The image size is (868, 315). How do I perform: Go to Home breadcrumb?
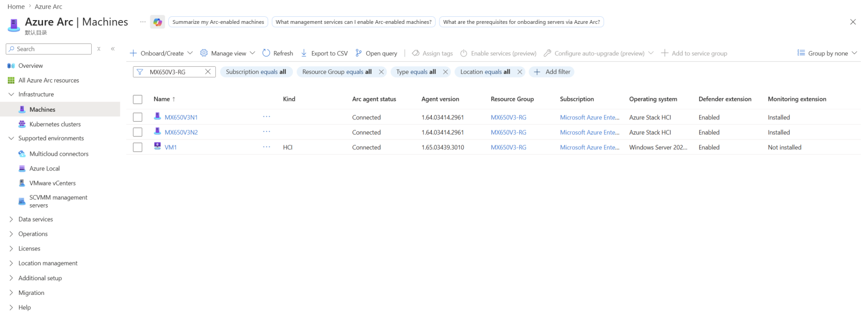click(16, 7)
